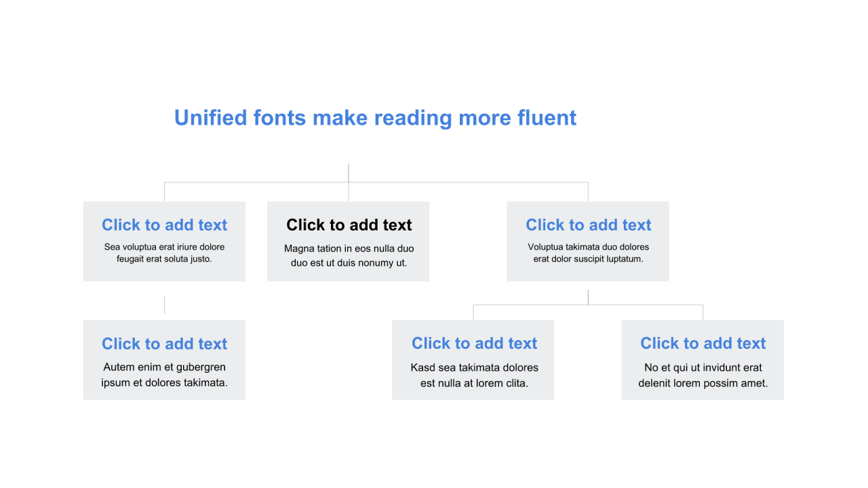Click the title 'Unified fonts make reading more fluent'
Viewport: 868px width, 488px height.
[375, 118]
